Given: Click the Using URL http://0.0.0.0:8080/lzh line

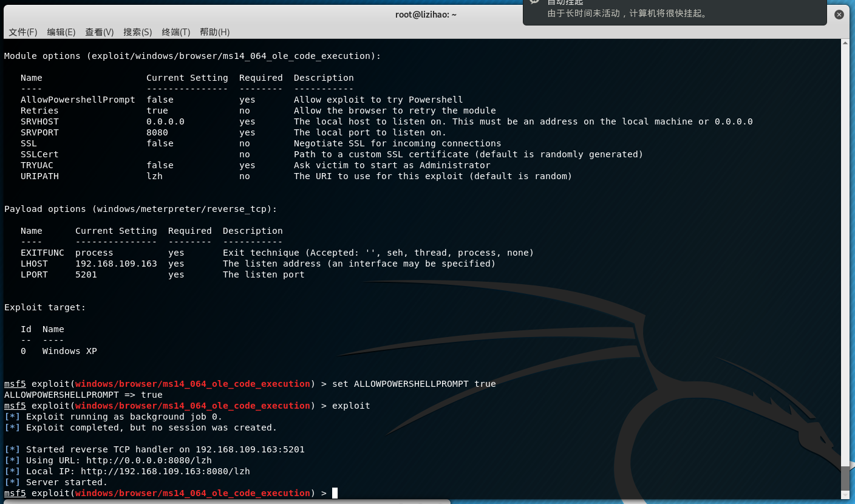Looking at the screenshot, I should tap(108, 460).
